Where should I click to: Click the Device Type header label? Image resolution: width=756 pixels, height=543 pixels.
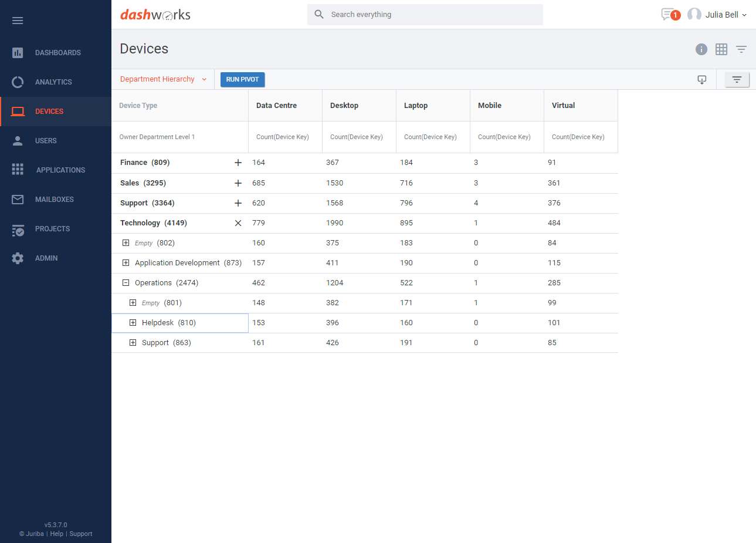(138, 106)
